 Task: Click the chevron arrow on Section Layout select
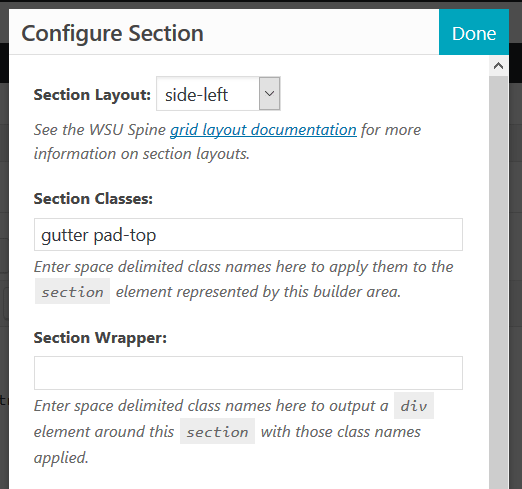[269, 94]
